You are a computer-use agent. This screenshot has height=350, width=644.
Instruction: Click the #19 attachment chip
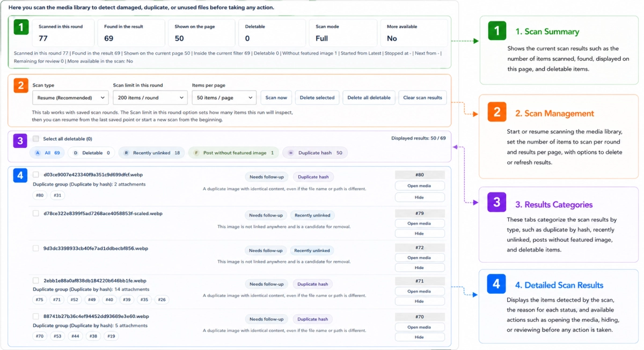111,336
